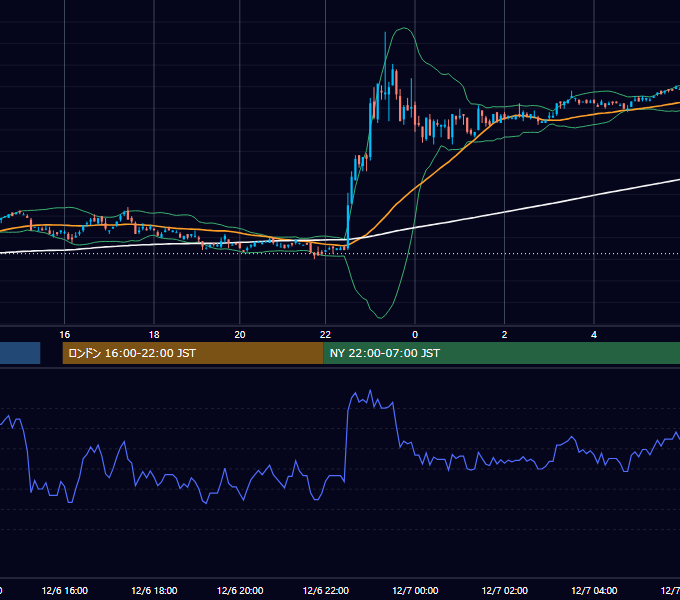Click the tallest candle wick at the price spike
This screenshot has width=680, height=600.
click(385, 65)
